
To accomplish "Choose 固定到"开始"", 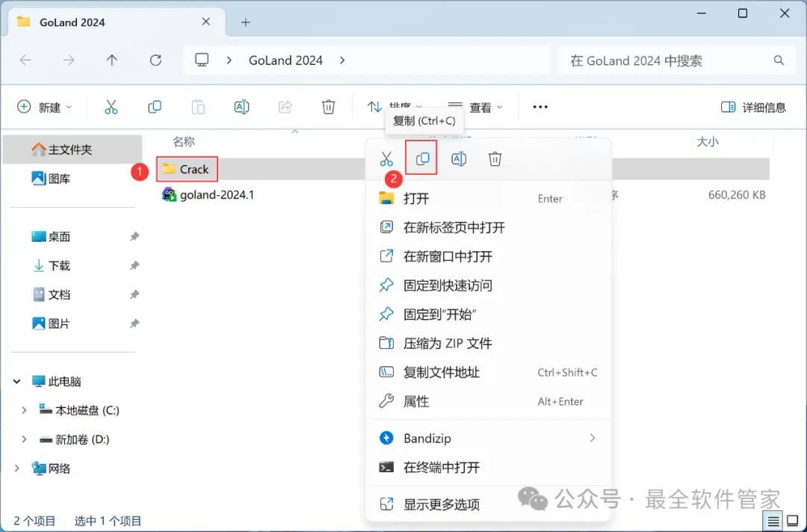I will (x=488, y=315).
